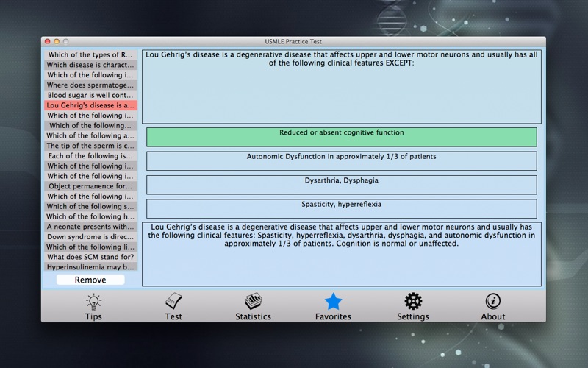Click the Remove button
588x368 pixels.
(90, 280)
